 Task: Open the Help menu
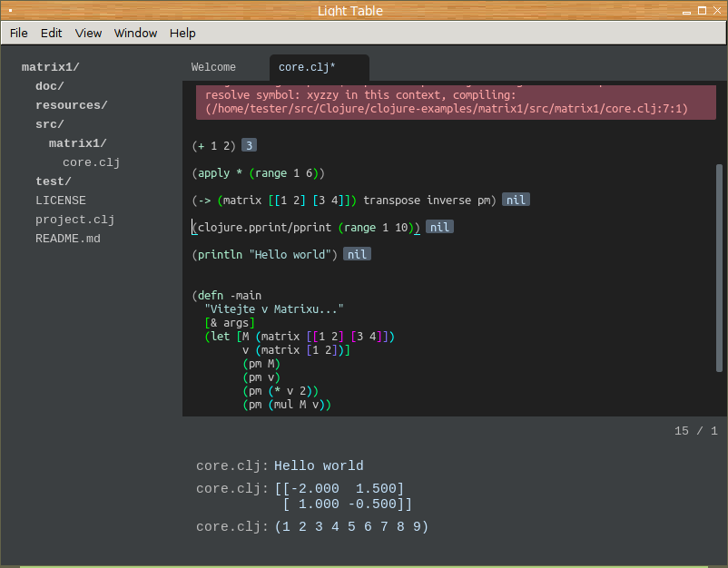[x=182, y=33]
